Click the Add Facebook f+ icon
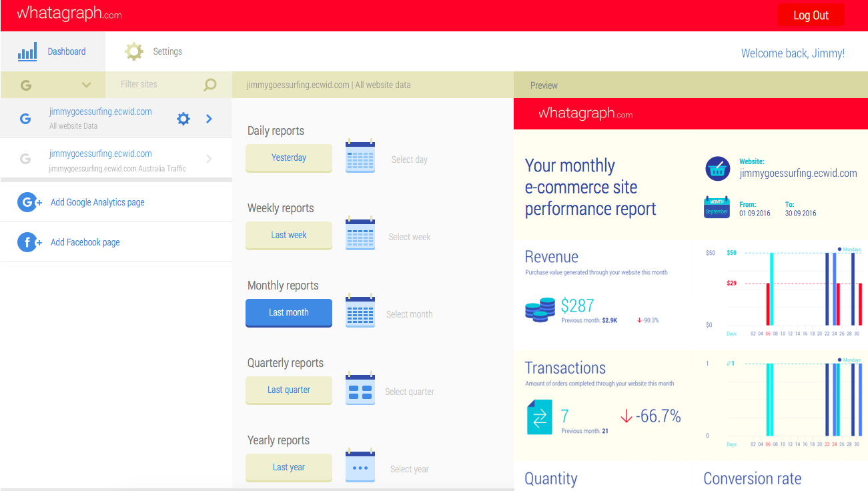Viewport: 868px width, 491px height. tap(29, 242)
